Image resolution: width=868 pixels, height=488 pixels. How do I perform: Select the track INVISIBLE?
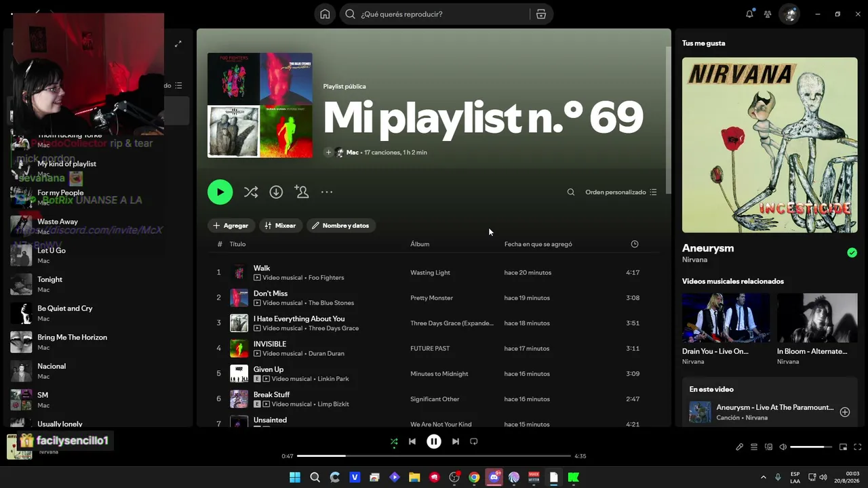point(434,348)
